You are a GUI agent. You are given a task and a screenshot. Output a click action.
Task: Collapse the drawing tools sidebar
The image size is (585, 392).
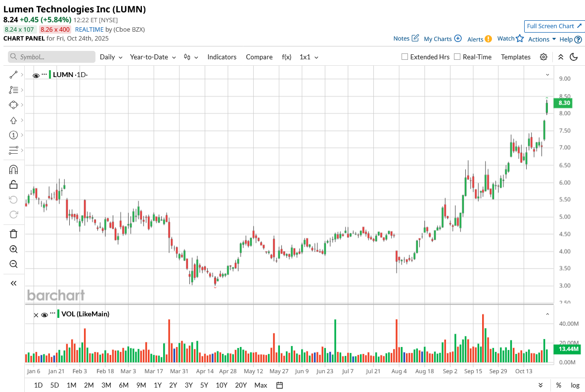[13, 283]
